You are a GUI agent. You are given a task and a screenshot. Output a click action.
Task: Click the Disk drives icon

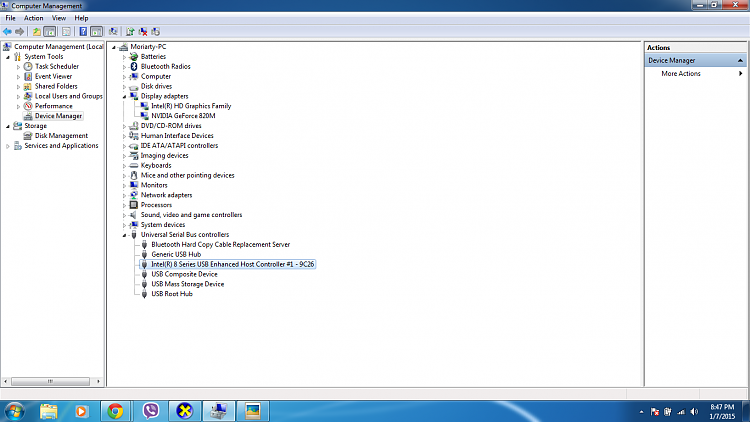134,87
